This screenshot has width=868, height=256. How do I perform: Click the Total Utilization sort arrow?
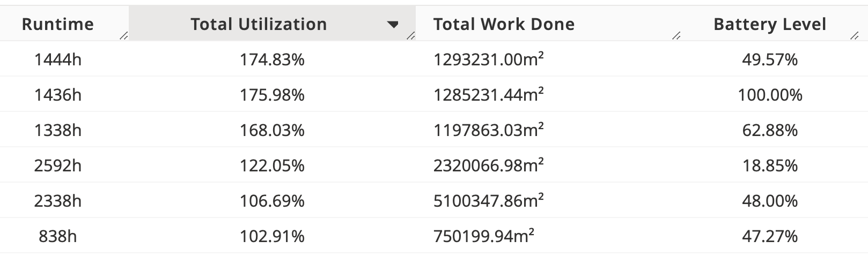[393, 25]
